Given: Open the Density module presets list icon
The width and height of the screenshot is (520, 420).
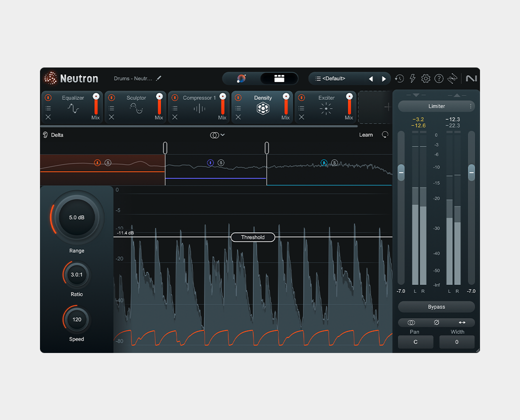Looking at the screenshot, I should pyautogui.click(x=238, y=108).
